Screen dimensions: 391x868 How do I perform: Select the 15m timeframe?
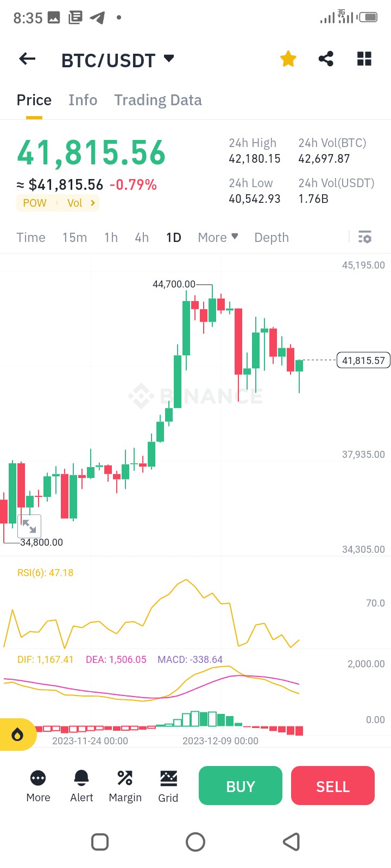coord(74,237)
